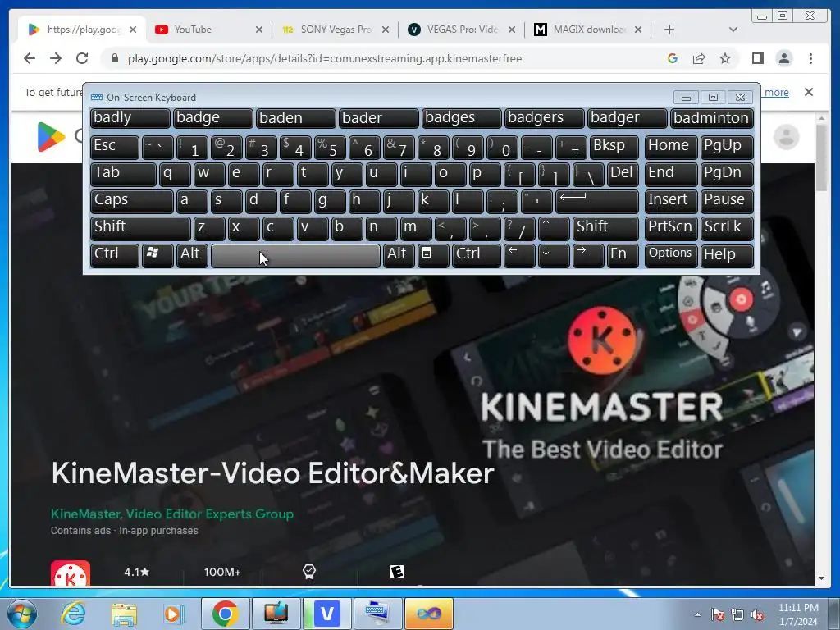The width and height of the screenshot is (840, 630).
Task: Choose the 'badges' word suggestion
Action: (x=461, y=118)
